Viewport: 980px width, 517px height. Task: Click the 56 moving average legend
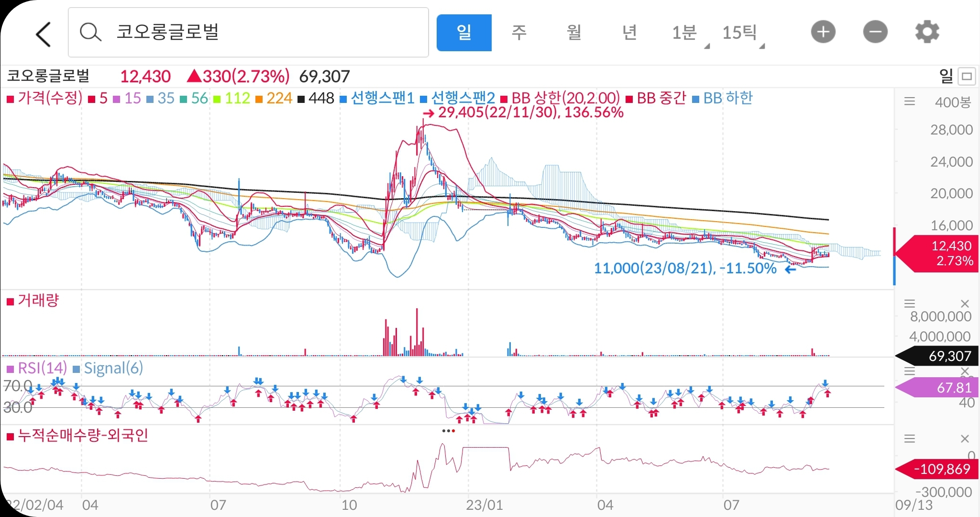tap(194, 98)
